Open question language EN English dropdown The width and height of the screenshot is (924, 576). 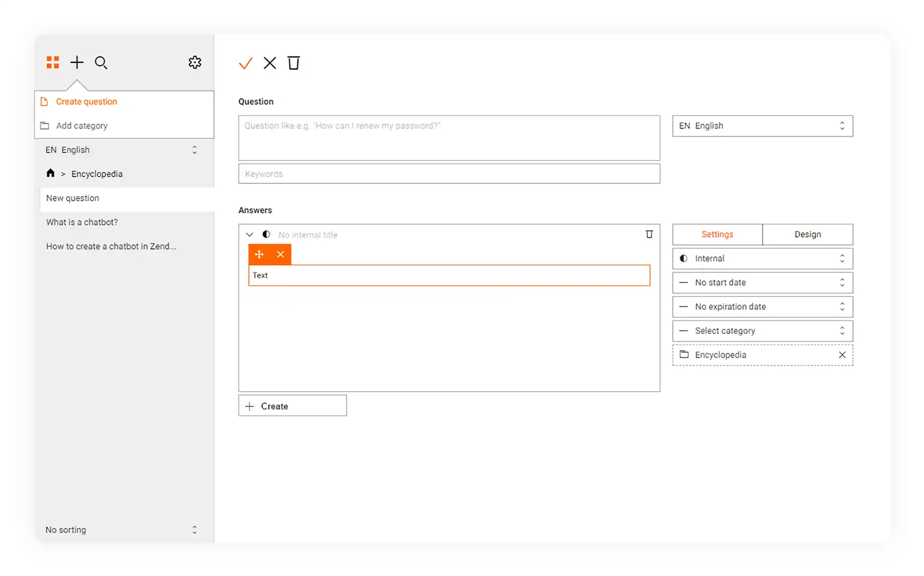point(762,126)
